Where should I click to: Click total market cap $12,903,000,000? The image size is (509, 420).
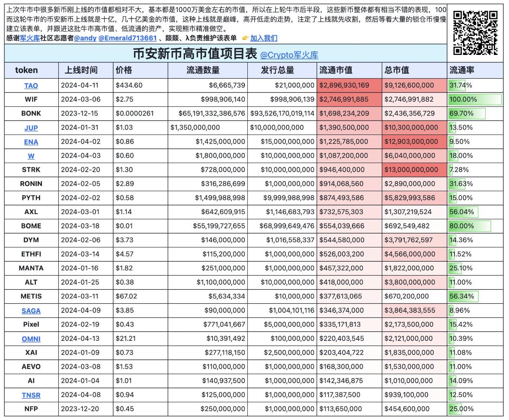pyautogui.click(x=415, y=141)
